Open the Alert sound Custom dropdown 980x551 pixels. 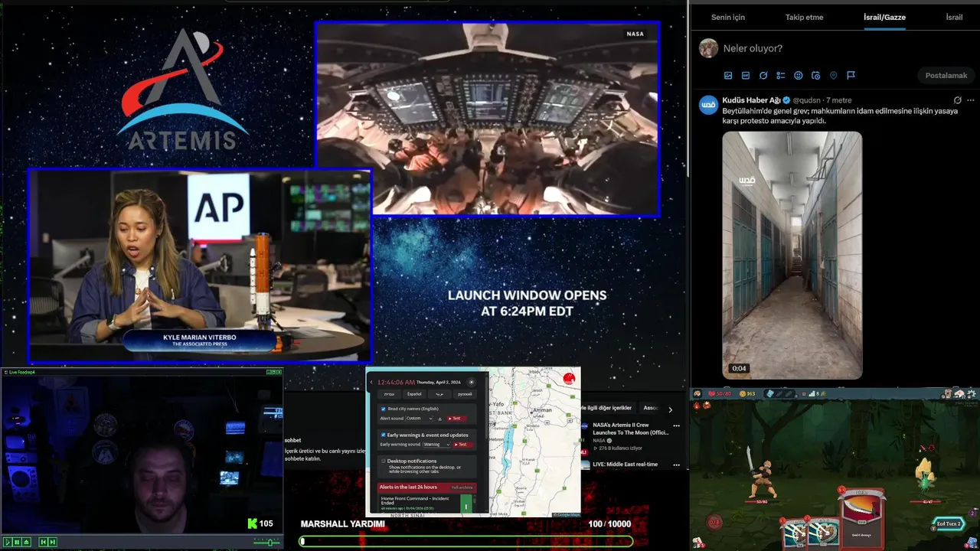(x=419, y=419)
